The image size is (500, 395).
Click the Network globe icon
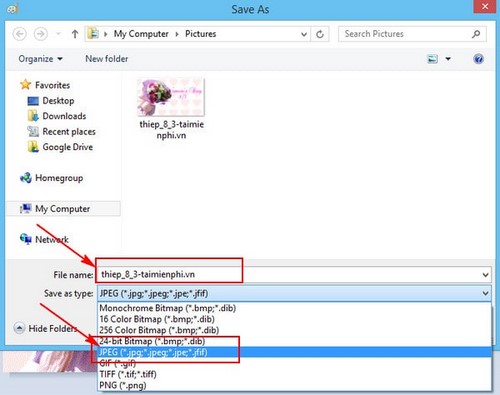26,239
